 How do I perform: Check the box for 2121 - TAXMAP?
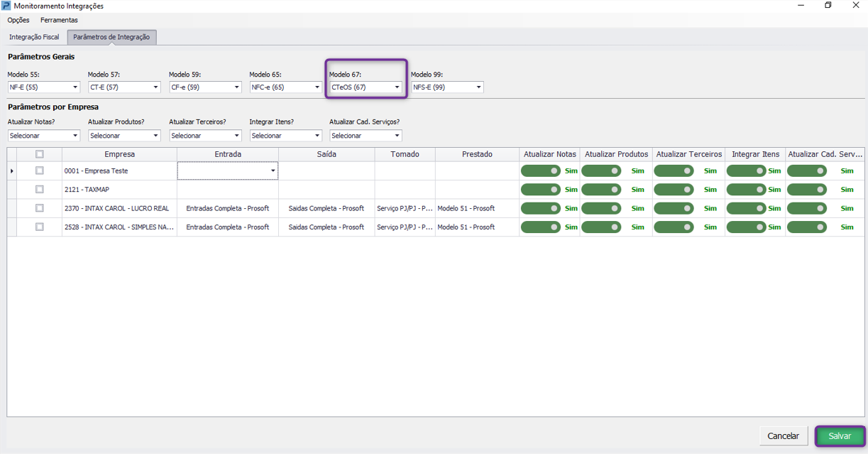[40, 190]
